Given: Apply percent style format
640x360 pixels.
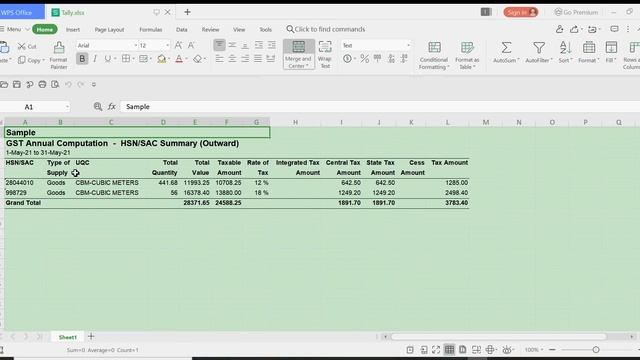Looking at the screenshot, I should point(364,59).
